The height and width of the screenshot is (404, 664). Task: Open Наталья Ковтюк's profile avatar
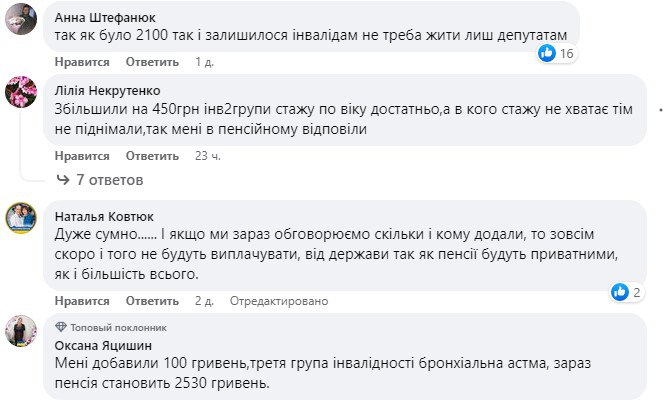(23, 217)
